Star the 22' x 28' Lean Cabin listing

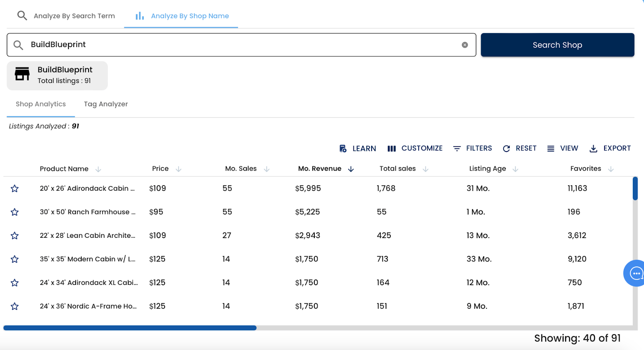click(14, 235)
